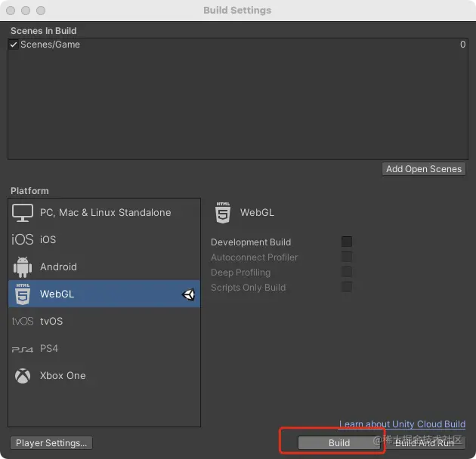
Task: Click the Scripts Only Build label
Action: 248,288
